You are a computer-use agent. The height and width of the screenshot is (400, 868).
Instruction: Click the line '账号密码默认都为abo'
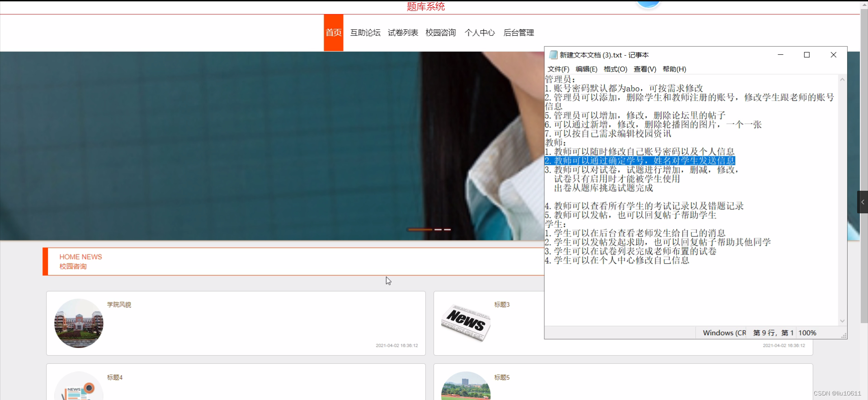pyautogui.click(x=624, y=89)
